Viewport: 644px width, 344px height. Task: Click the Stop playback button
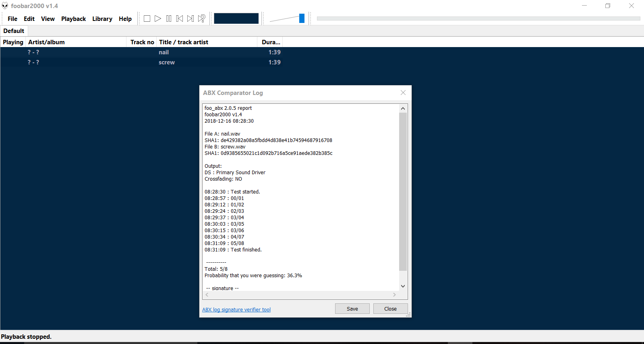click(147, 19)
